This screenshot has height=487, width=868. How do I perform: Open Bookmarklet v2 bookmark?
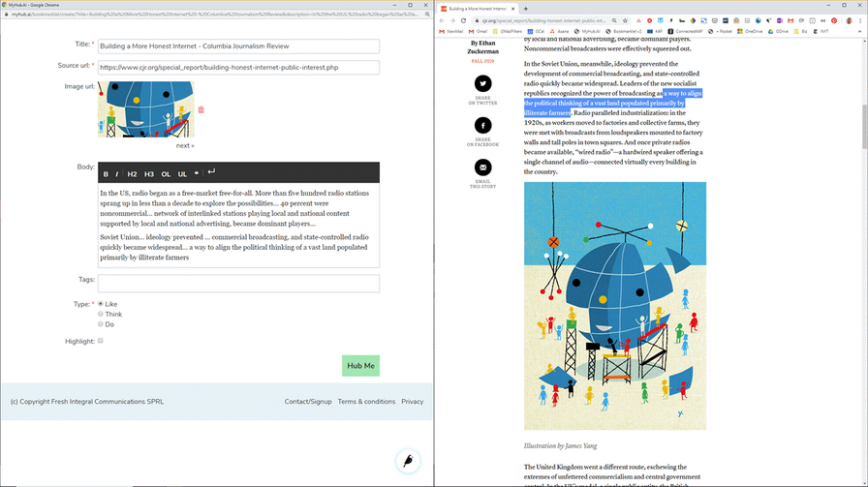point(624,32)
